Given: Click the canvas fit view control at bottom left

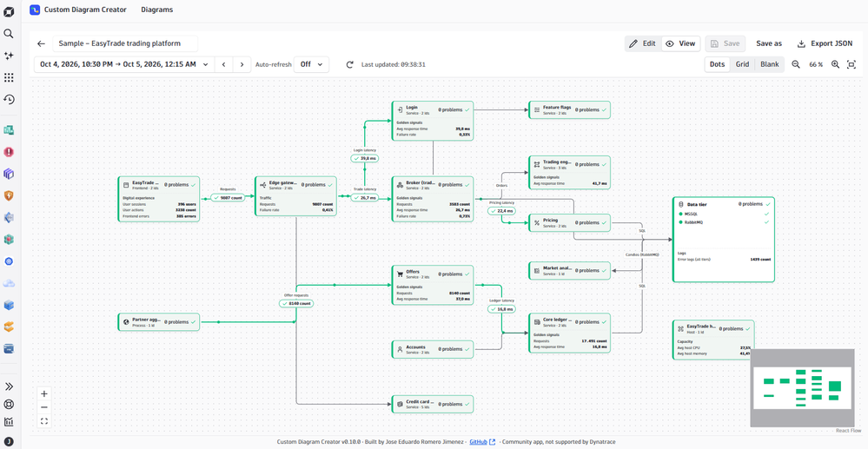Looking at the screenshot, I should pos(44,421).
